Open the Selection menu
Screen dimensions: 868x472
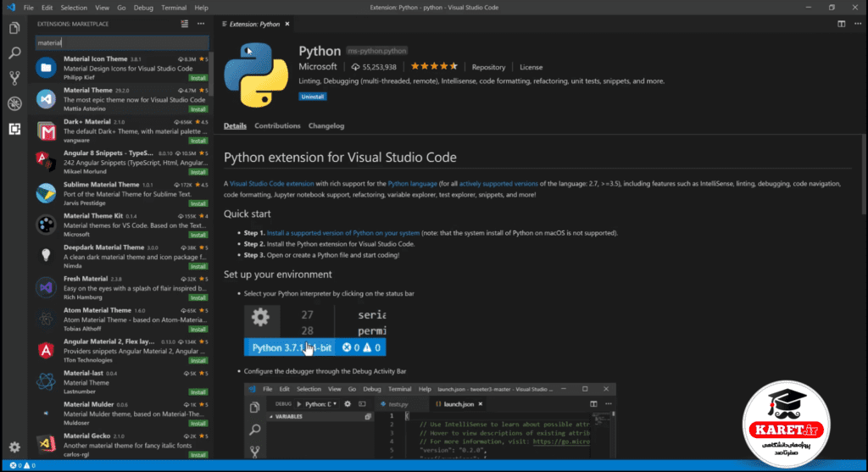(x=74, y=8)
